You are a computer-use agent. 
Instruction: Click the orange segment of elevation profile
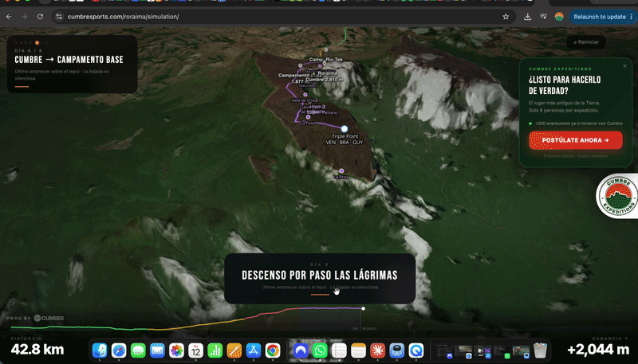pyautogui.click(x=195, y=326)
